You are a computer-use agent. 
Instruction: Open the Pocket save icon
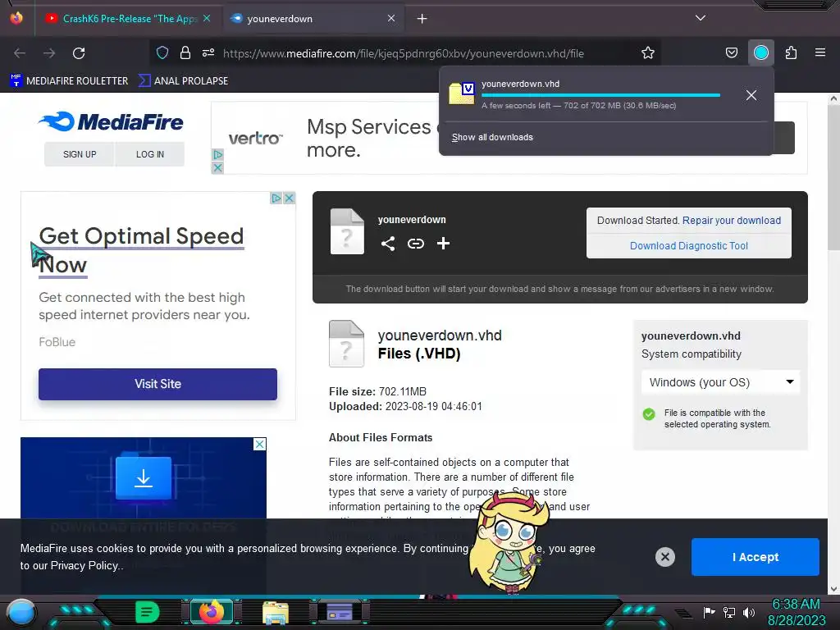click(x=731, y=52)
